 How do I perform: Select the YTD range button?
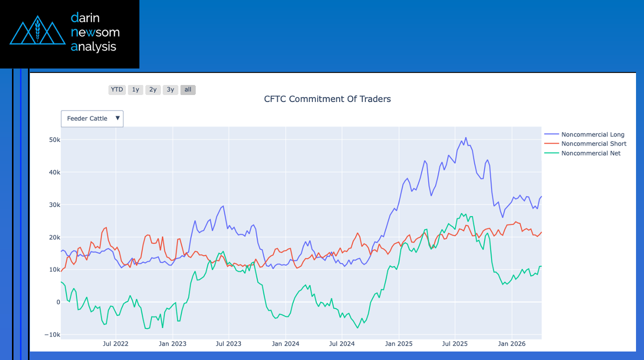(x=117, y=90)
